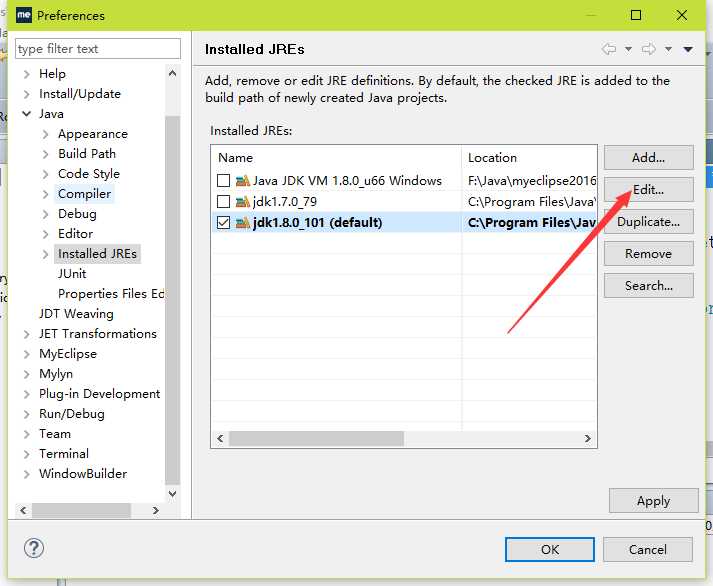Expand the Editor node

(x=45, y=234)
